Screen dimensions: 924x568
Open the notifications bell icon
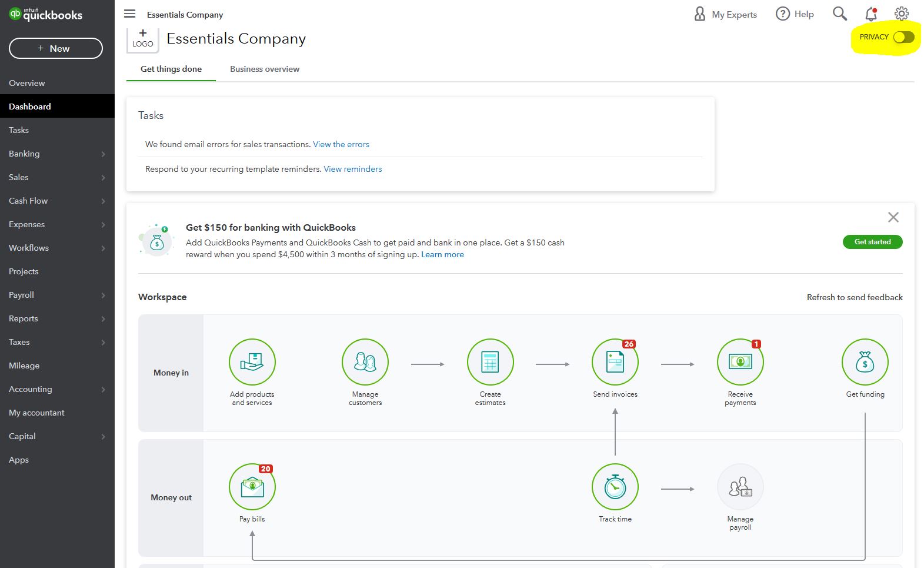click(x=871, y=14)
